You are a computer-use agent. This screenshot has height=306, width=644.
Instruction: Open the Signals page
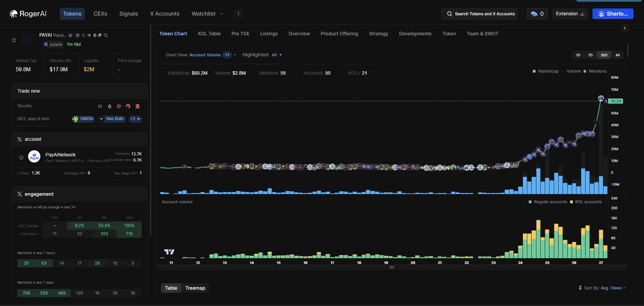click(128, 13)
